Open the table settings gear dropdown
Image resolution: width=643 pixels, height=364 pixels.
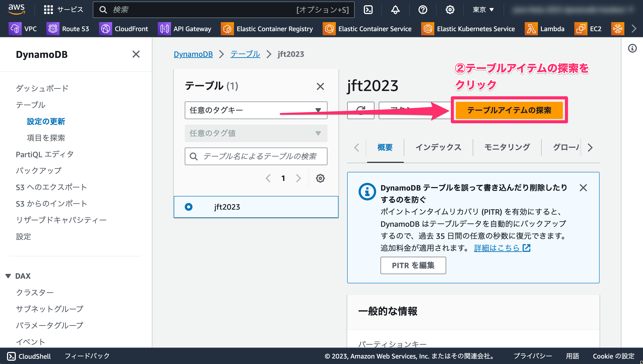[x=320, y=178]
